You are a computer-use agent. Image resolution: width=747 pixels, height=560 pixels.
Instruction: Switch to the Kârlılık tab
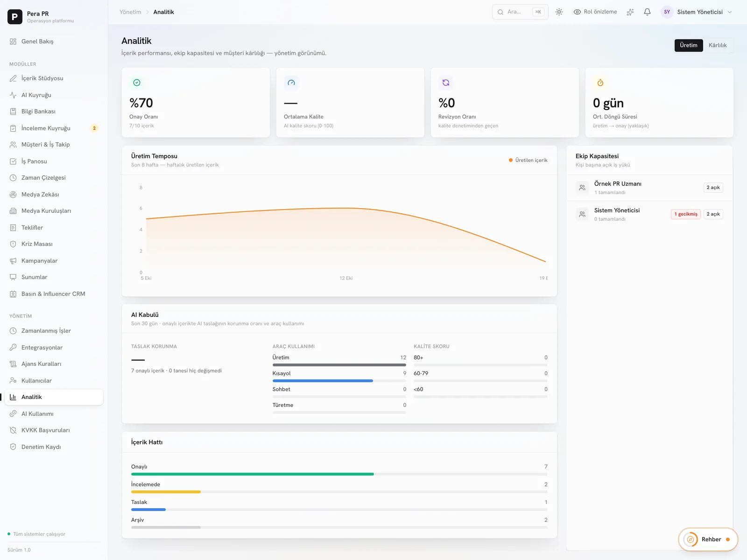718,45
